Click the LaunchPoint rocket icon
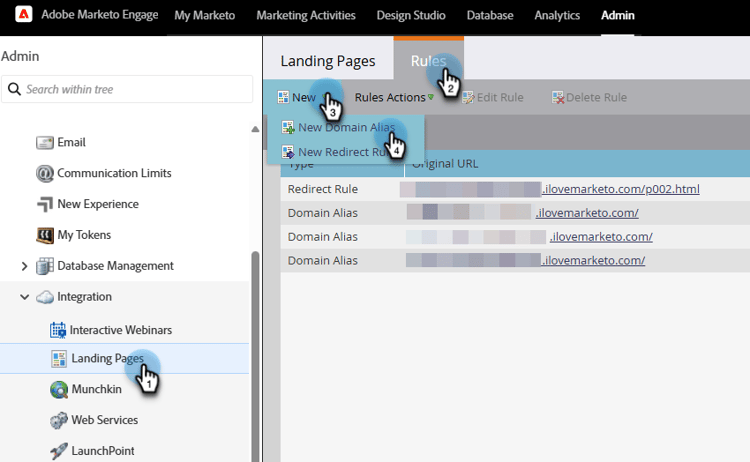This screenshot has width=750, height=462. point(59,451)
